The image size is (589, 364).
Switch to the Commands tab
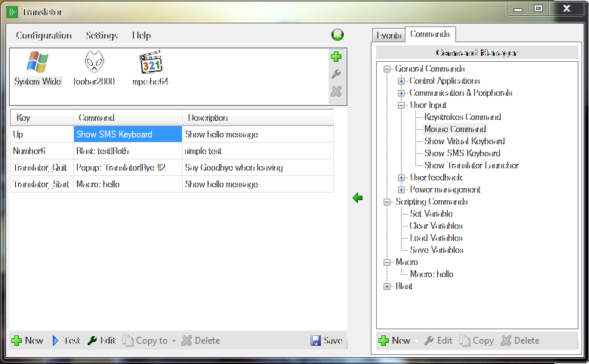pyautogui.click(x=430, y=34)
